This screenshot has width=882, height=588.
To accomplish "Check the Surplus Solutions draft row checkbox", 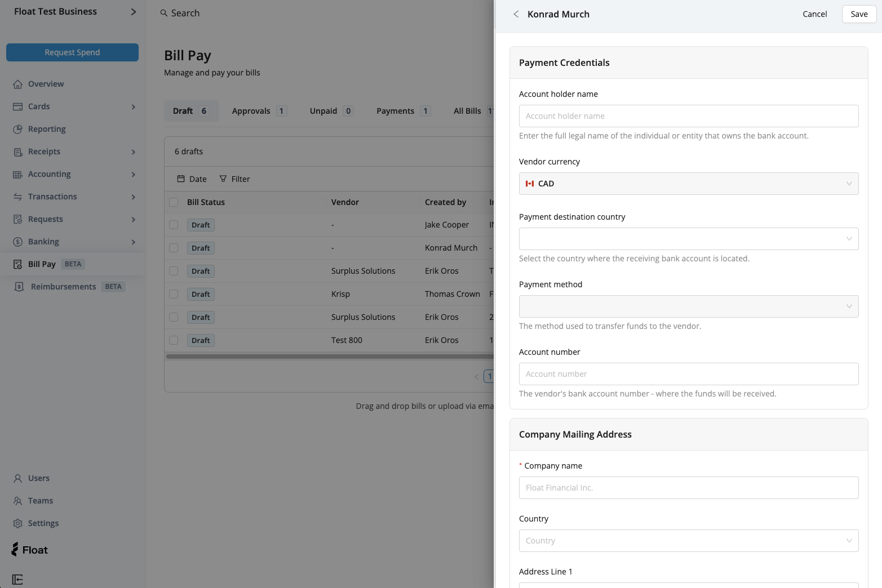I will (174, 271).
